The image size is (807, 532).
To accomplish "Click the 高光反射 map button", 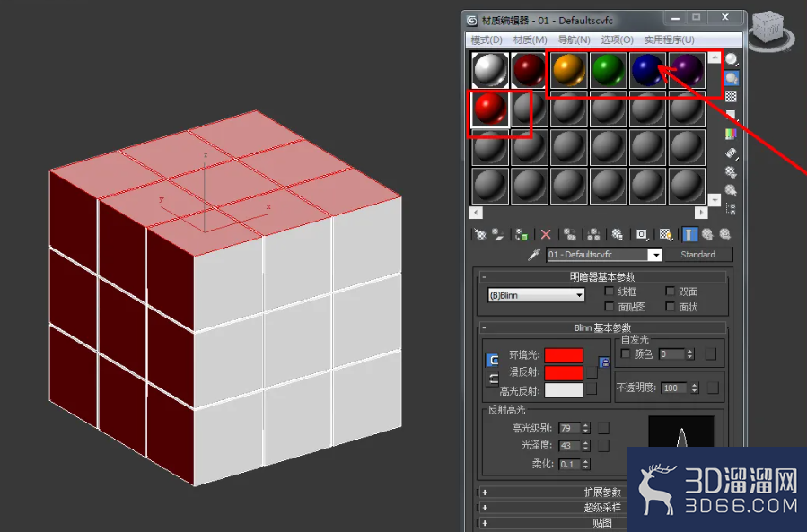I will click(x=592, y=388).
